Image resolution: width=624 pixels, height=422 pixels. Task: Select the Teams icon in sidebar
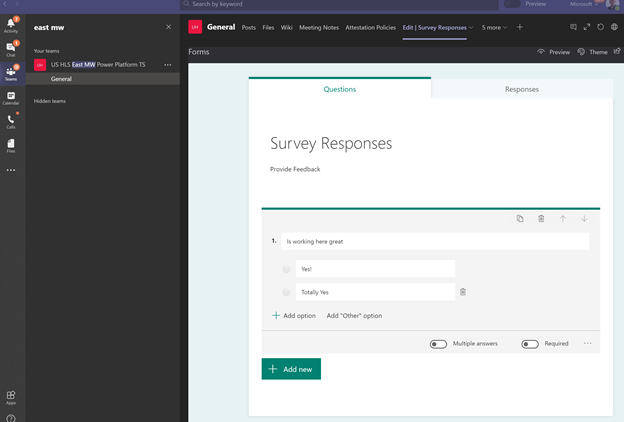coord(11,73)
